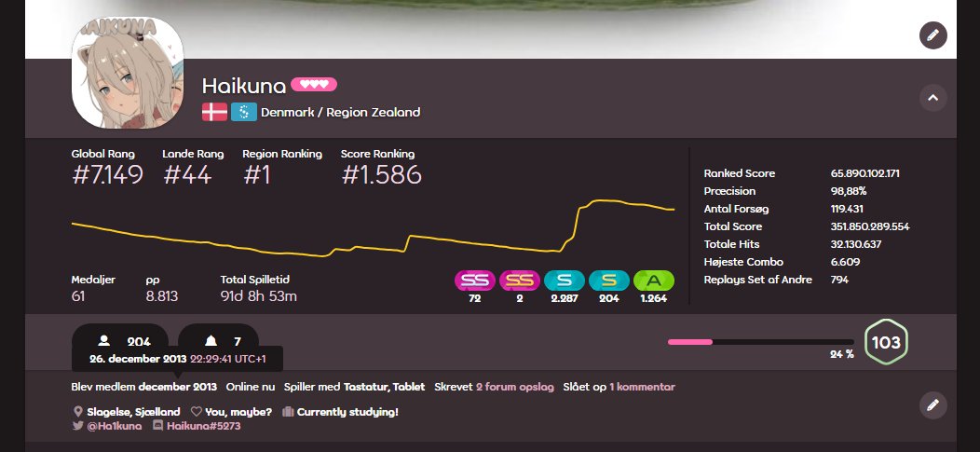Click the Region Ranking #1 value
Viewport: 980px width, 452px height.
[x=257, y=175]
